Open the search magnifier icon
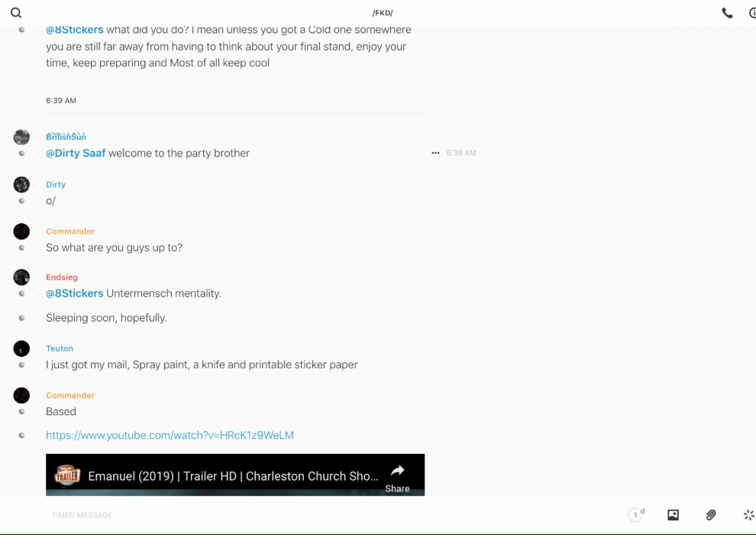Image resolution: width=756 pixels, height=535 pixels. tap(16, 13)
